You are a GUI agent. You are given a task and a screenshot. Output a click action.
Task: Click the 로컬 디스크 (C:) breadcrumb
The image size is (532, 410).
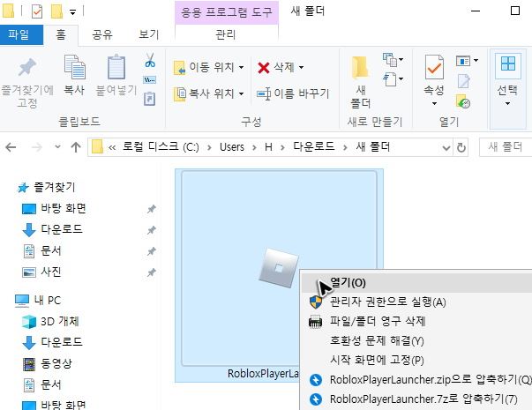pos(161,147)
